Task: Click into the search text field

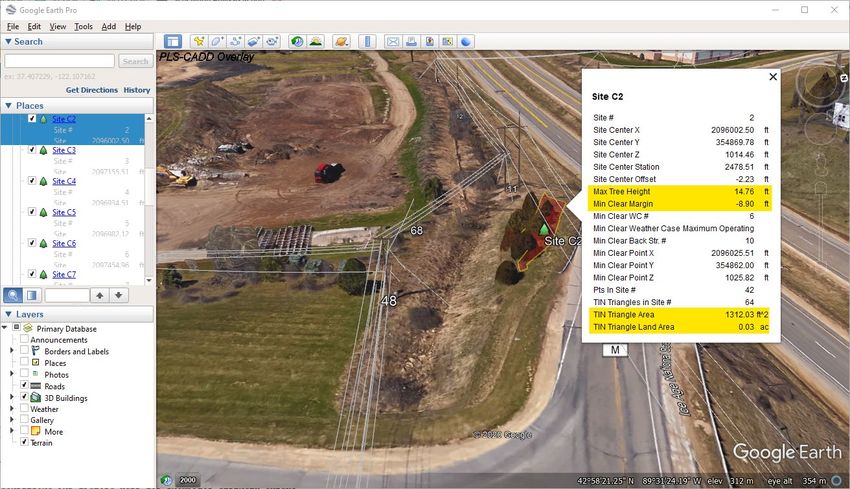Action: 60,61
